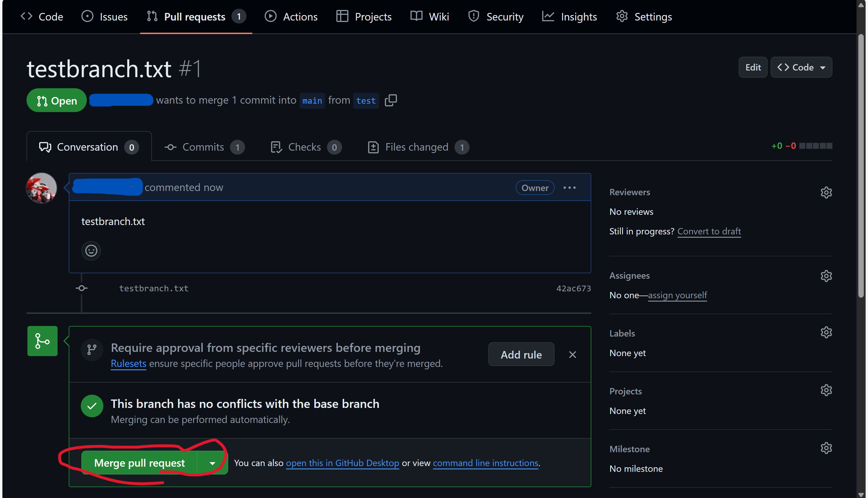Click the Insights graph icon

pos(548,16)
